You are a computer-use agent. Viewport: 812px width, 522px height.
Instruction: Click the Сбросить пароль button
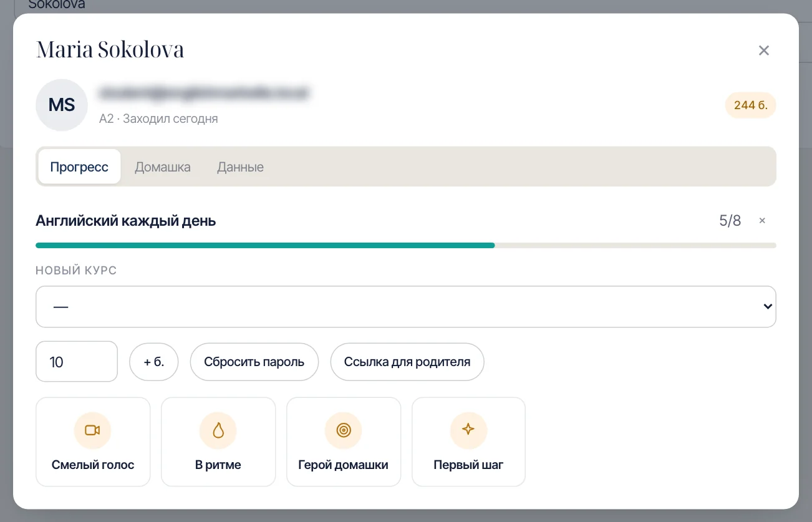pyautogui.click(x=254, y=362)
